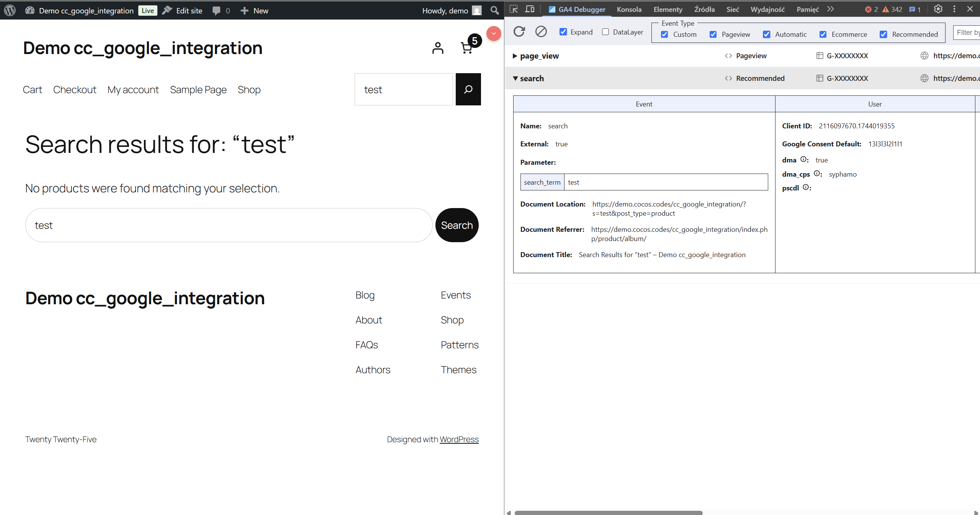Click the black magnifier search button in header

[x=468, y=89]
